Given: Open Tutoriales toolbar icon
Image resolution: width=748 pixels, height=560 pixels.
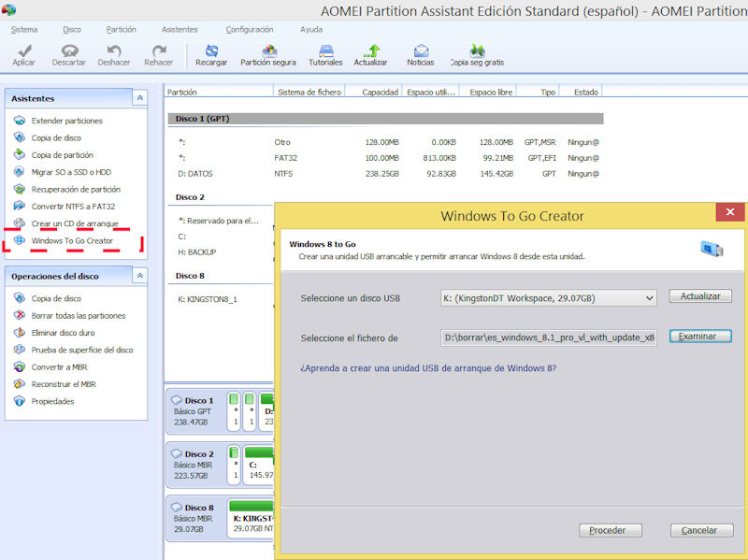Looking at the screenshot, I should pyautogui.click(x=325, y=55).
